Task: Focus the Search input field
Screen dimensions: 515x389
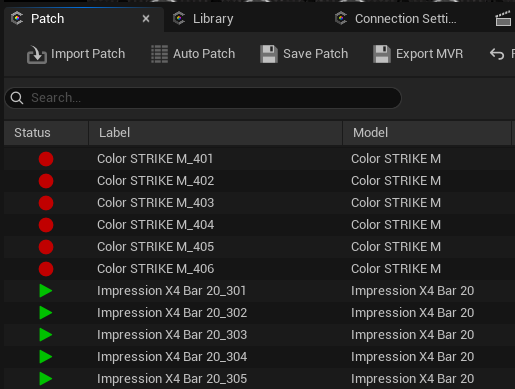Action: [x=203, y=98]
